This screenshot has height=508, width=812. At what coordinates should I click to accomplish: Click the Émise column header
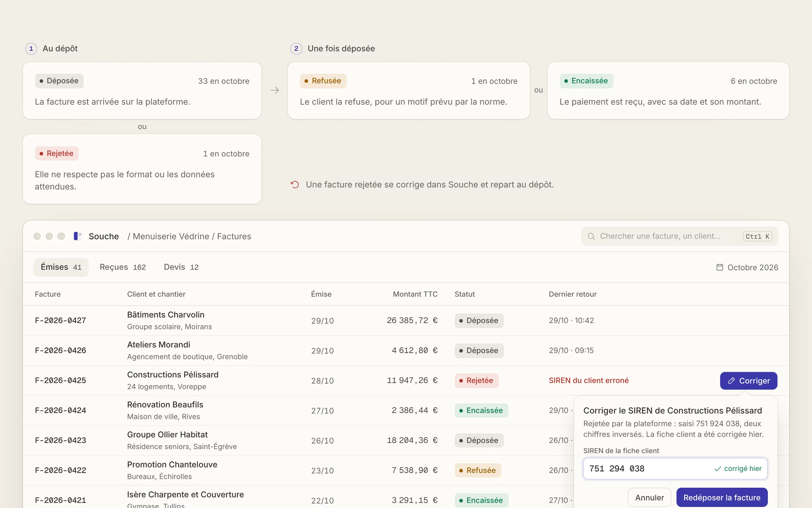coord(321,294)
